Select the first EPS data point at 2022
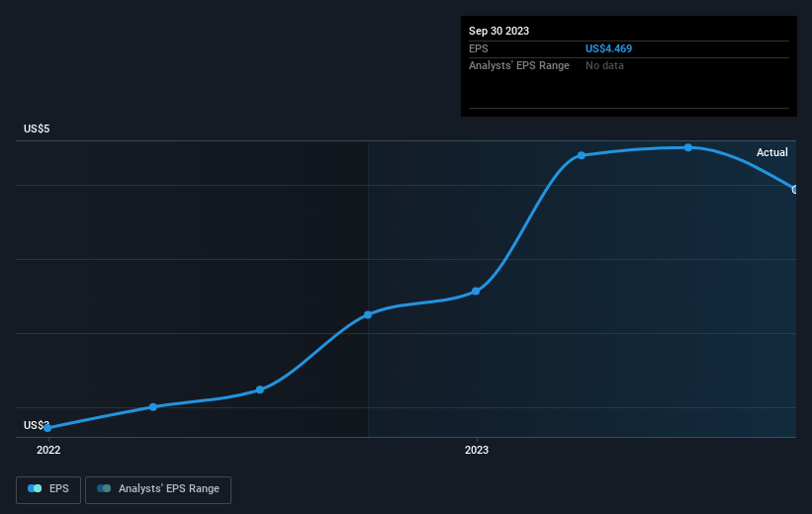The image size is (812, 514). pos(47,428)
